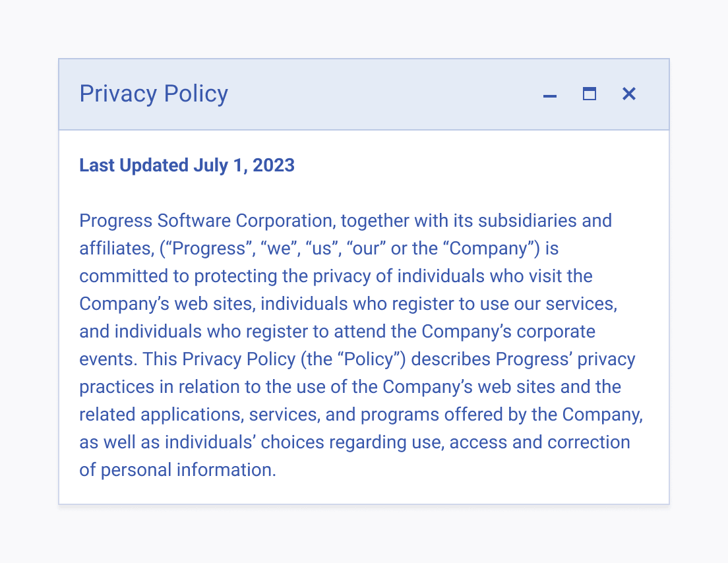Click the final line of personal information
Screen dimensions: 728x563
coord(177,470)
